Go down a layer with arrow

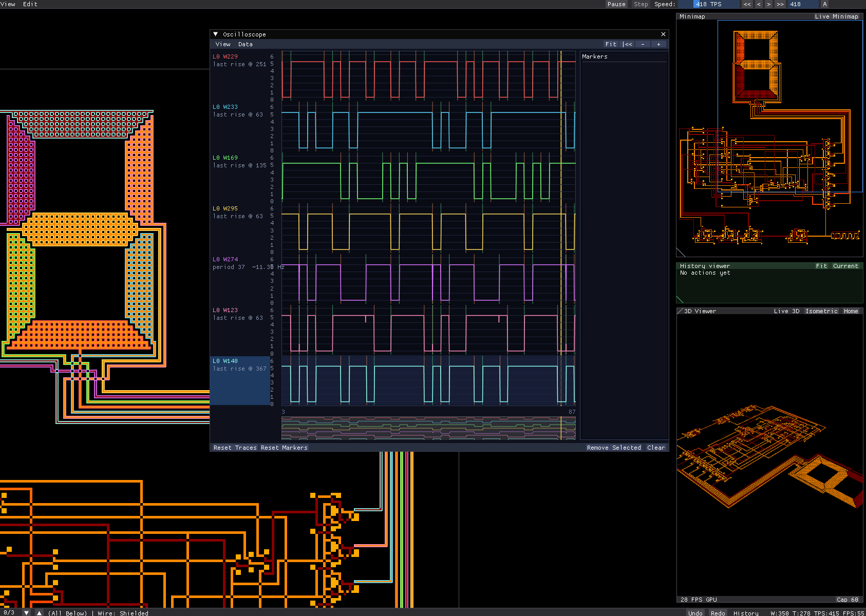coord(26,612)
